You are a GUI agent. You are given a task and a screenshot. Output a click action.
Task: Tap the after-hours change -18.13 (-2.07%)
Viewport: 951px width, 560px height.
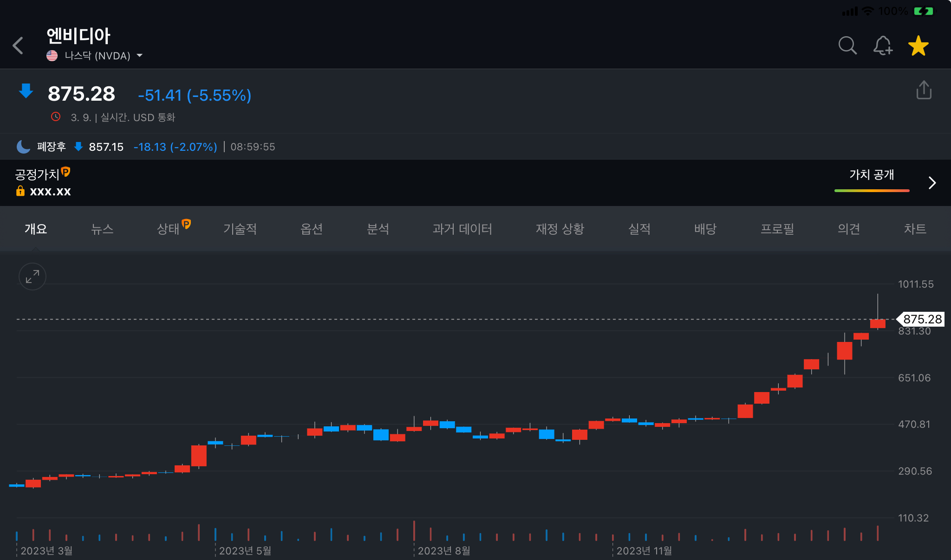(176, 147)
